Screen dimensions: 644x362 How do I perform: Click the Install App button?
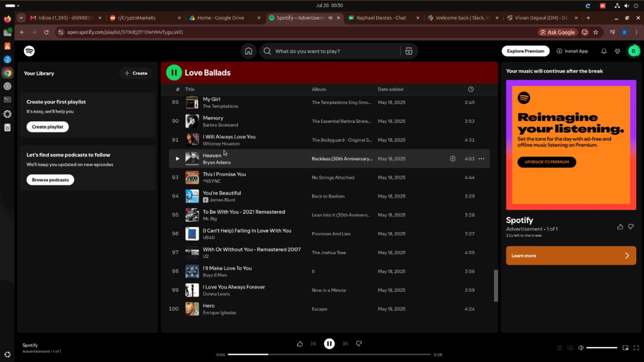coord(572,51)
